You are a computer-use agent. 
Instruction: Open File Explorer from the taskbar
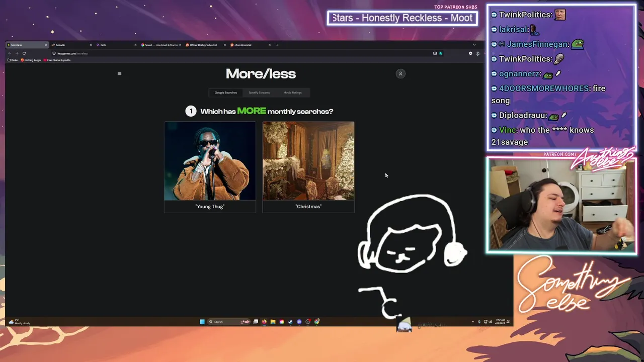click(x=273, y=322)
